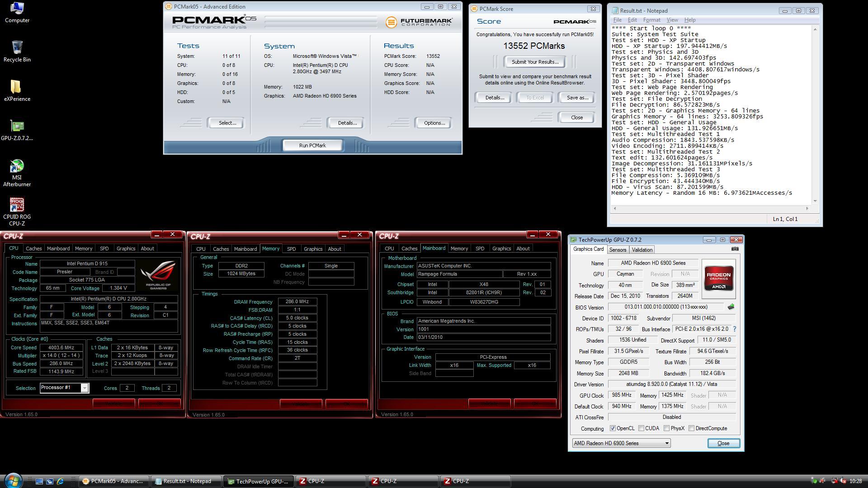Viewport: 868px width, 488px height.
Task: Click the Radeon Graphics logo in GPU-Z
Action: click(x=719, y=279)
